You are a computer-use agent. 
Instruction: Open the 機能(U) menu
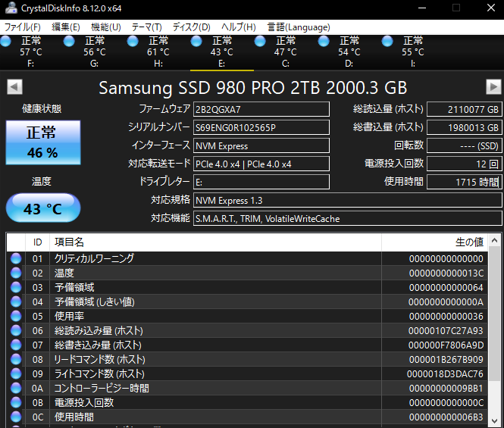coord(106,27)
